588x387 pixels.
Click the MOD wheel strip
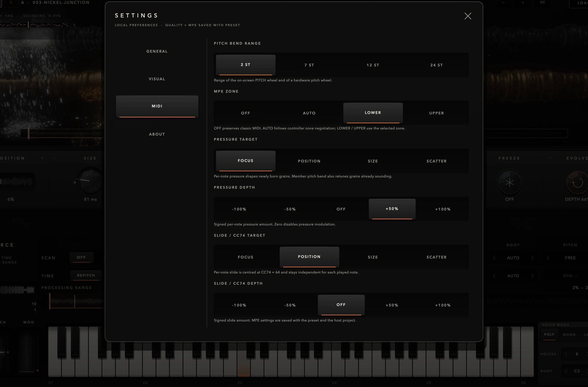click(26, 352)
